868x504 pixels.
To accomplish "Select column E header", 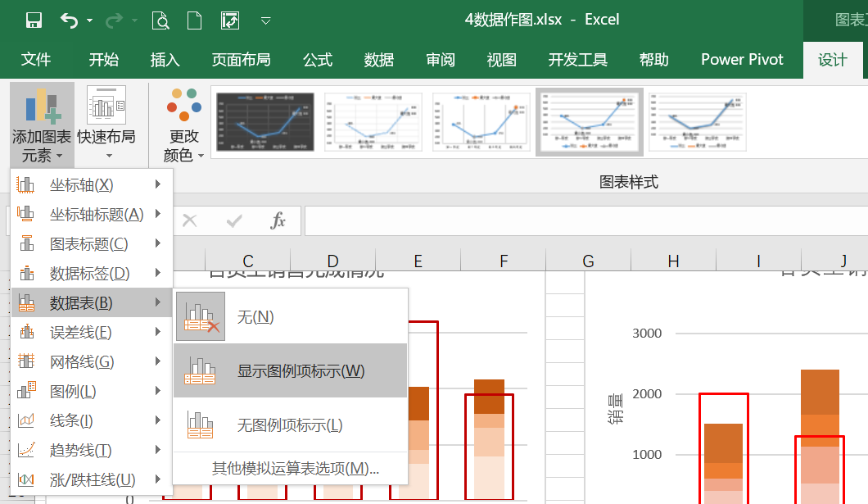I will [x=418, y=261].
